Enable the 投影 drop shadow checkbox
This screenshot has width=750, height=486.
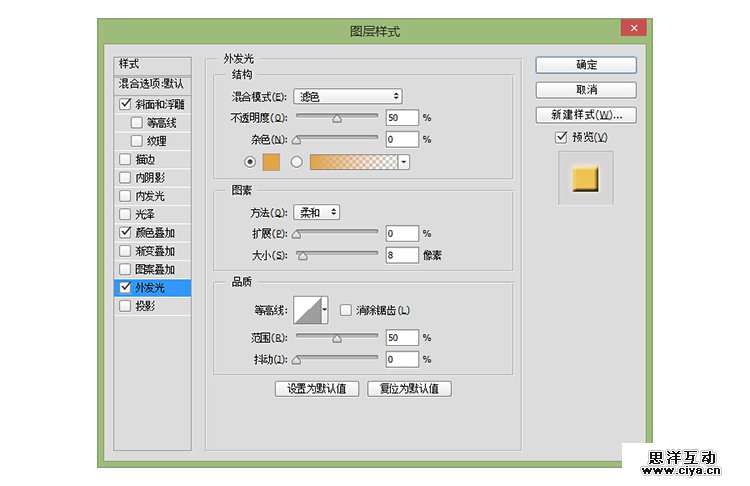click(x=125, y=306)
